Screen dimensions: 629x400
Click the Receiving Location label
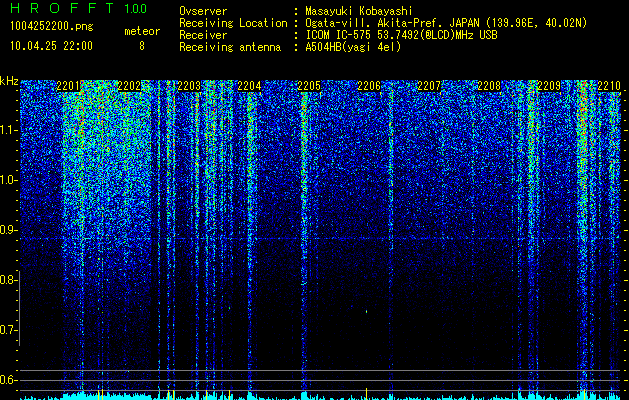(x=233, y=23)
